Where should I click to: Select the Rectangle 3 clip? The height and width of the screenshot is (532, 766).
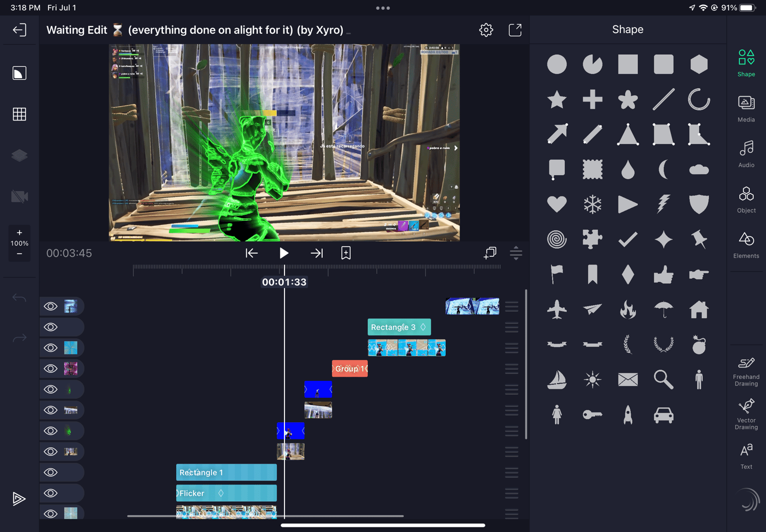[x=399, y=327]
